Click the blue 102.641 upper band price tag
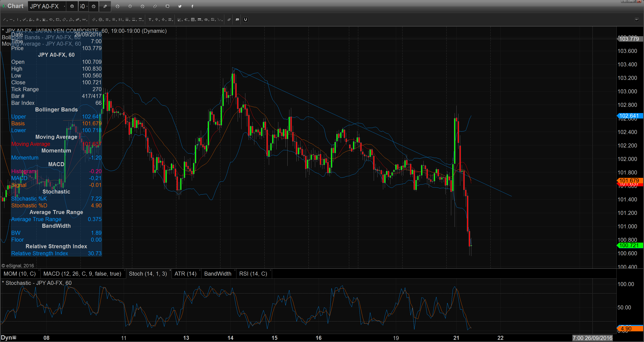The width and height of the screenshot is (644, 342). (x=630, y=116)
